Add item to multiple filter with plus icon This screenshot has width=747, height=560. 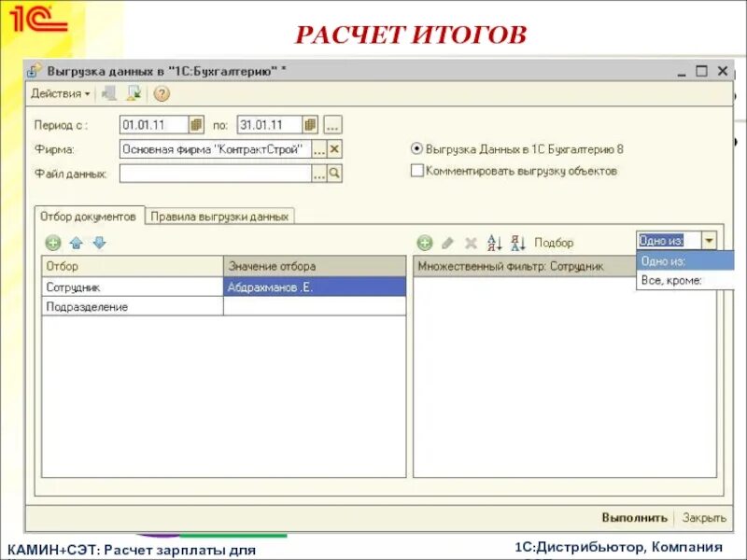pos(425,243)
